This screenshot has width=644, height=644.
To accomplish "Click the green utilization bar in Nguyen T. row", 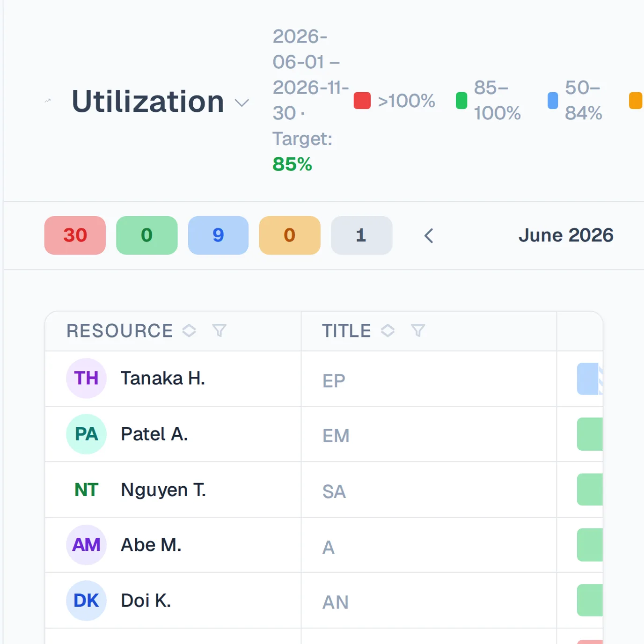I will pyautogui.click(x=590, y=490).
